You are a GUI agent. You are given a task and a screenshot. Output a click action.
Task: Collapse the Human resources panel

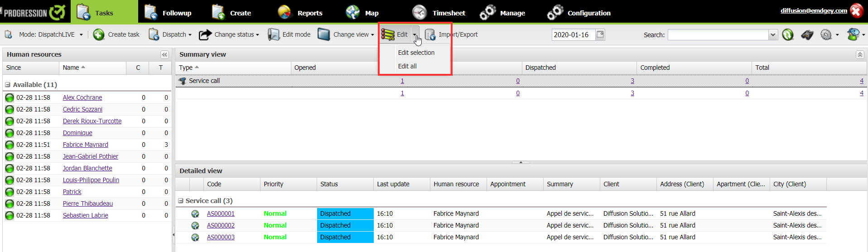click(164, 54)
